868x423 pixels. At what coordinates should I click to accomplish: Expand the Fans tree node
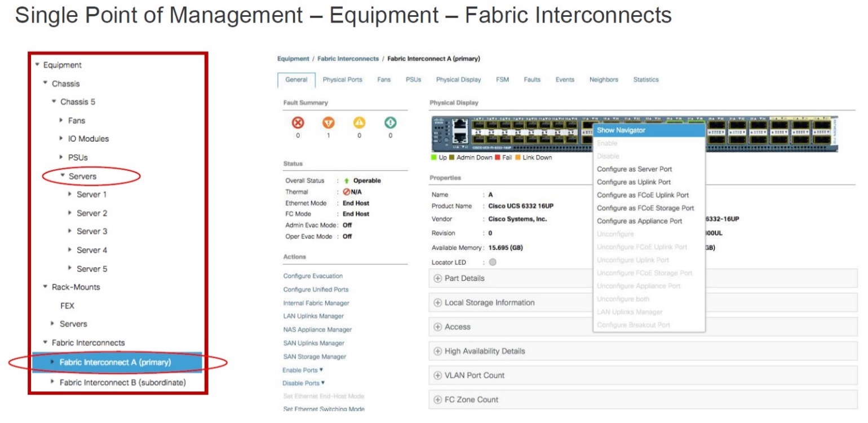click(x=61, y=120)
